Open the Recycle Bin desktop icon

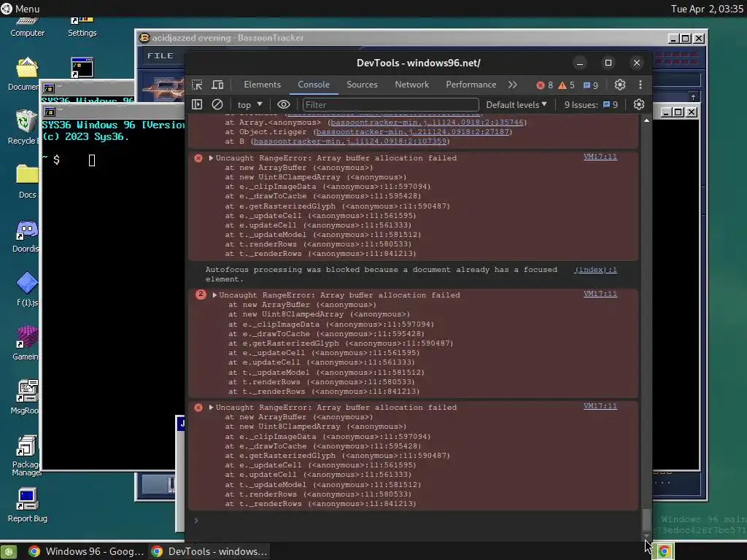(24, 127)
